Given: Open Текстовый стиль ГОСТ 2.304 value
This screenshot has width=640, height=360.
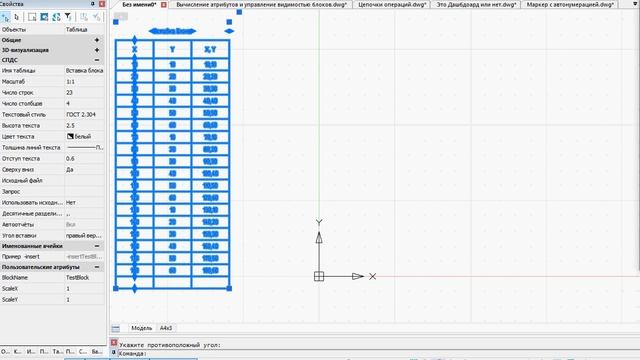Looking at the screenshot, I should click(84, 115).
